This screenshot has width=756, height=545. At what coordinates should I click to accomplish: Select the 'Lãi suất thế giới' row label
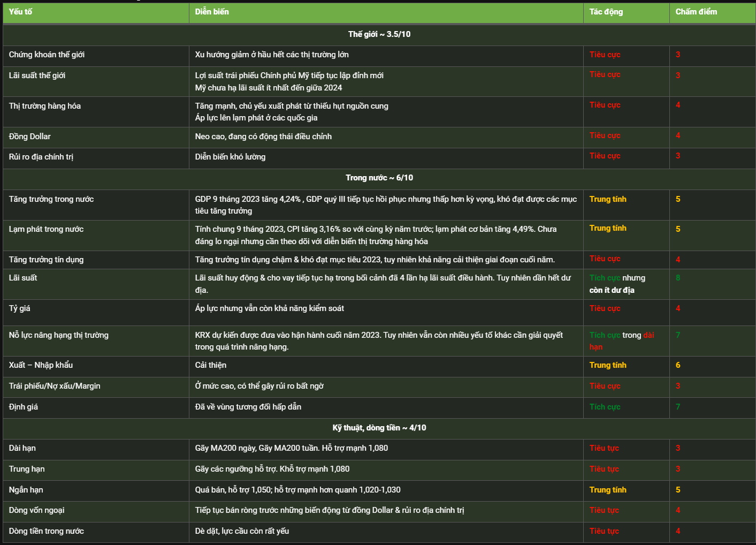click(x=37, y=75)
